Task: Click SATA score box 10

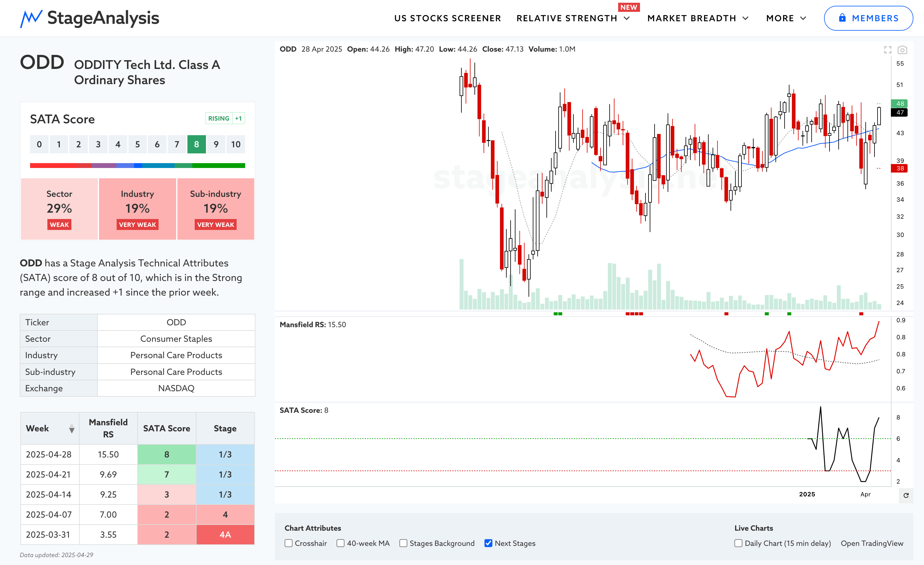Action: pos(235,144)
